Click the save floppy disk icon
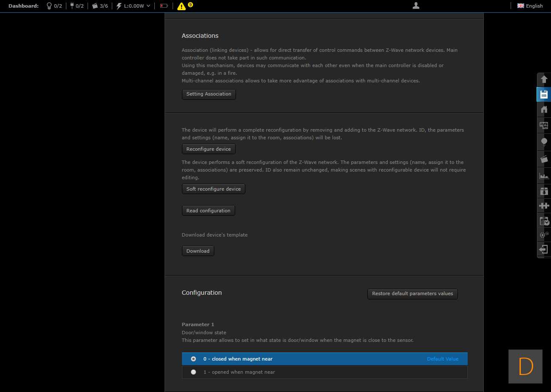Screen dimensions: 551x392 pos(544,94)
